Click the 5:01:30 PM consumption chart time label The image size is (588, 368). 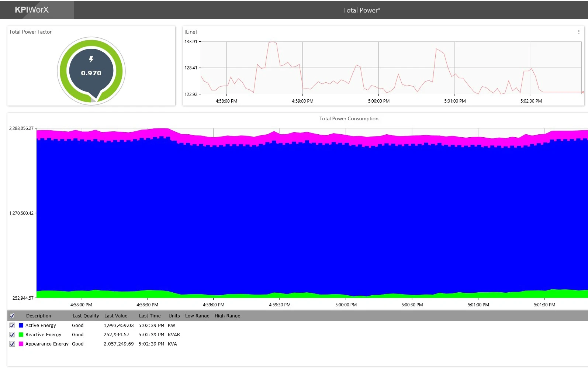click(544, 305)
